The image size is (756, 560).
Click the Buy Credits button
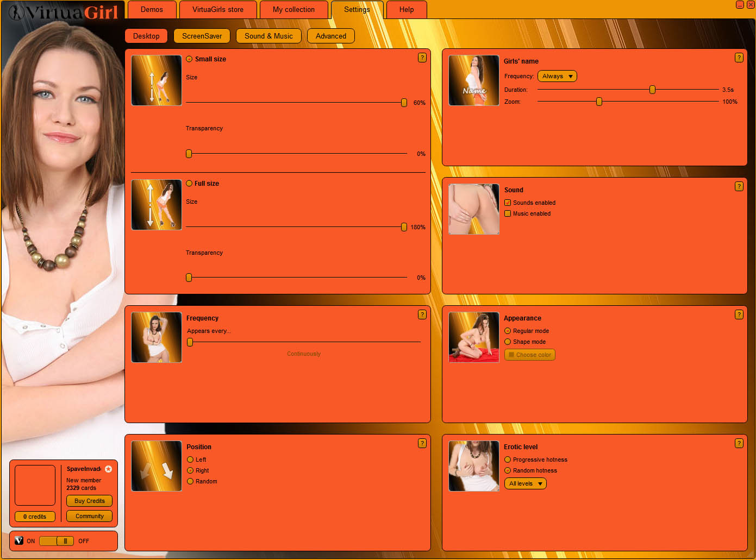click(x=89, y=501)
